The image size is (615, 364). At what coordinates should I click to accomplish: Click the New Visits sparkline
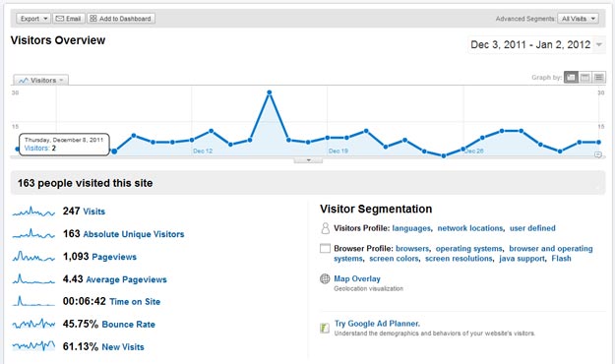pos(33,346)
